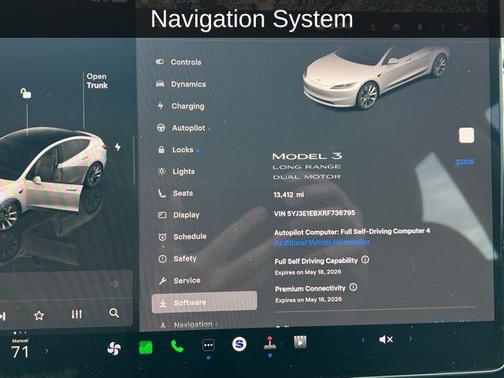Screen dimensions: 504x378
Task: Tap the Premium Connectivity expiration date
Action: [308, 300]
